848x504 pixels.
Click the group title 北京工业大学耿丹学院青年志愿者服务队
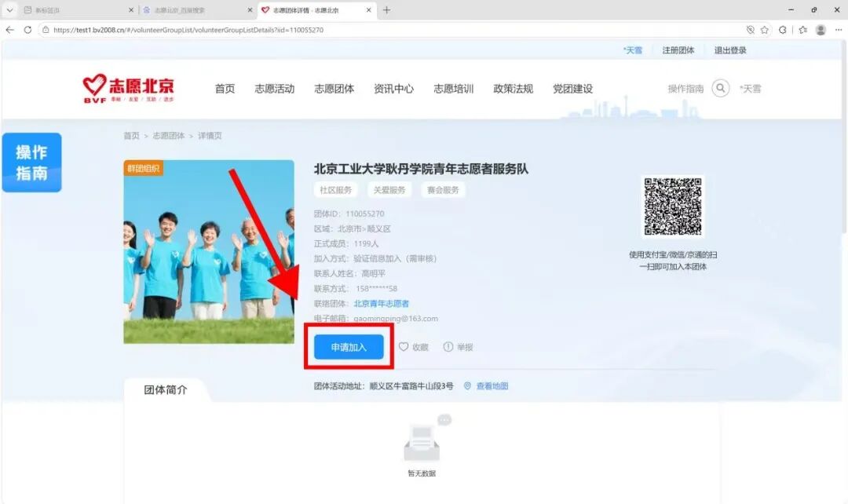click(422, 169)
